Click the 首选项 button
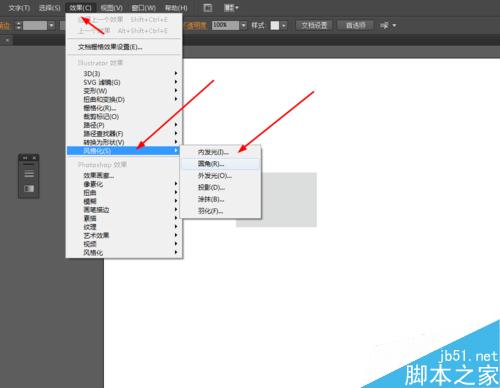Image resolution: width=500 pixels, height=388 pixels. [x=355, y=25]
